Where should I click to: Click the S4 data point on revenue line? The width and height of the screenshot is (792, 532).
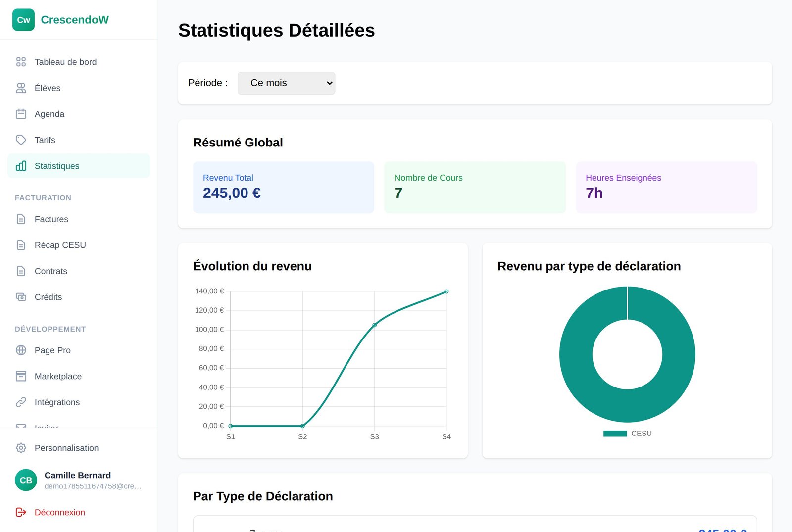446,291
